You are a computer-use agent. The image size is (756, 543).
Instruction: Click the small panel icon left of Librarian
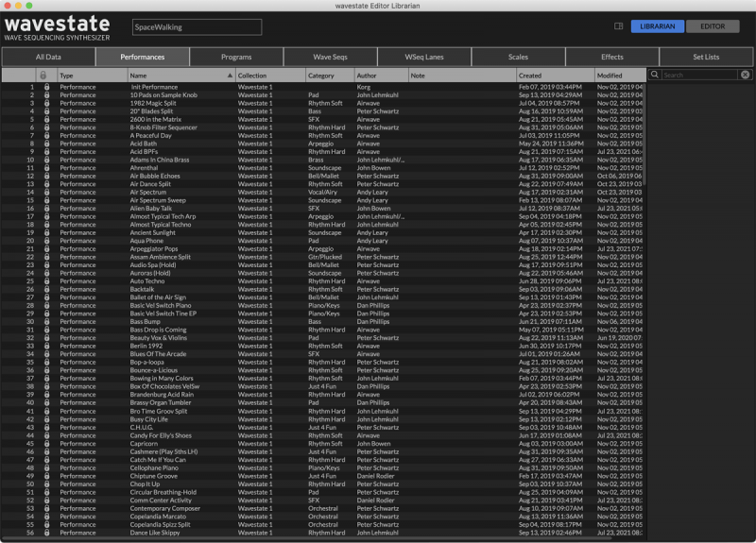click(x=618, y=26)
